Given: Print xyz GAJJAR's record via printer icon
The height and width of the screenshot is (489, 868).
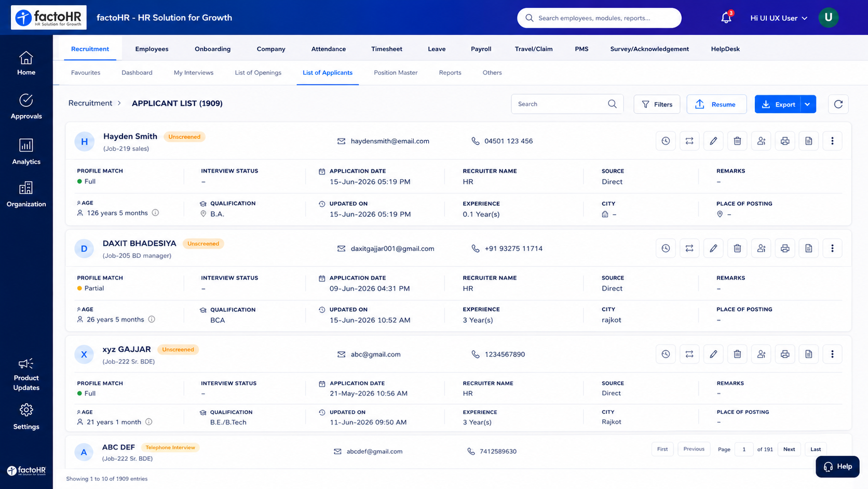Looking at the screenshot, I should [785, 354].
